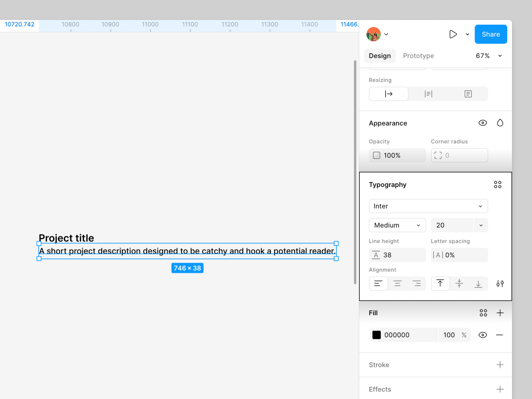Hide the 000000 fill using eye icon
This screenshot has height=399, width=532.
[483, 335]
